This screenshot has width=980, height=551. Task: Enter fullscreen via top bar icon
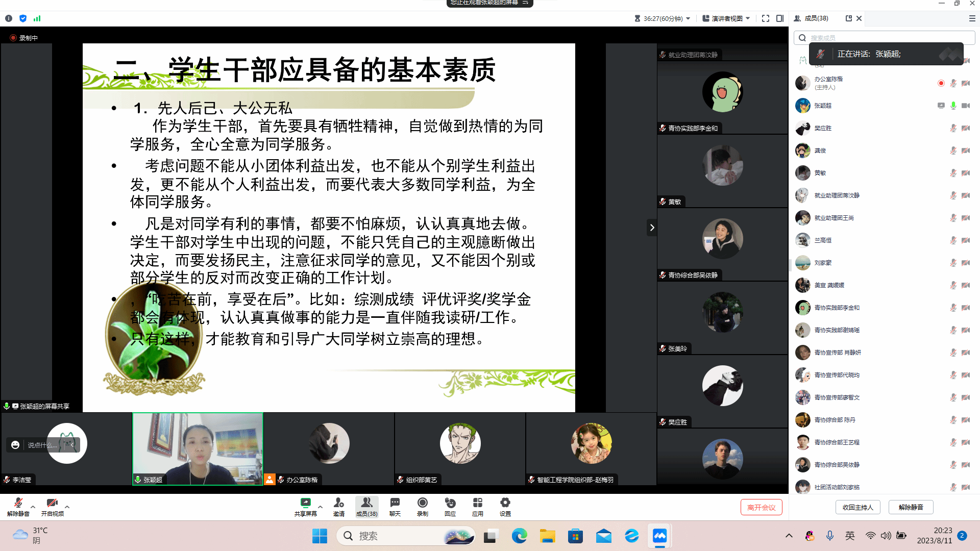click(766, 18)
